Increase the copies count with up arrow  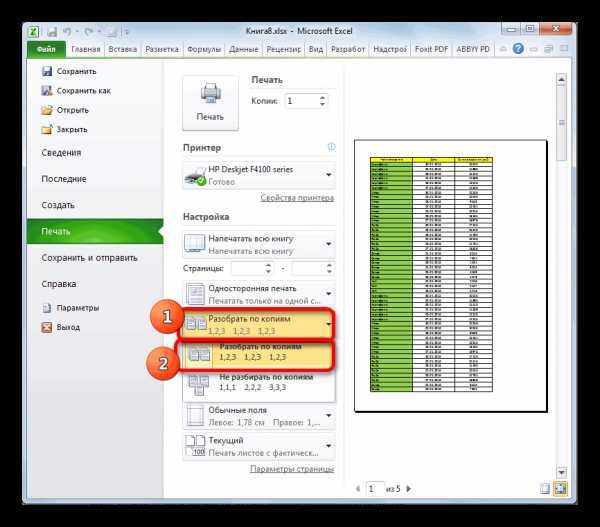322,98
